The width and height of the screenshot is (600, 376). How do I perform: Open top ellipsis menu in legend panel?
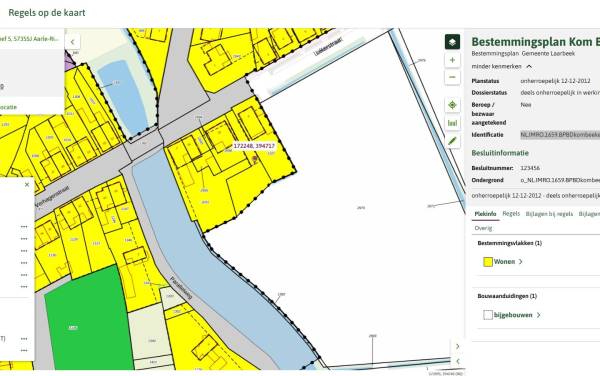(x=24, y=227)
